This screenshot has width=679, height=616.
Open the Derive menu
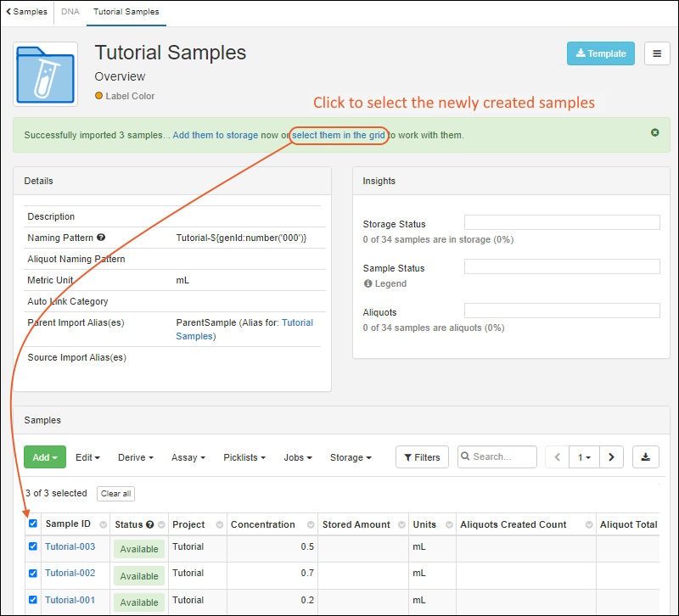click(136, 457)
